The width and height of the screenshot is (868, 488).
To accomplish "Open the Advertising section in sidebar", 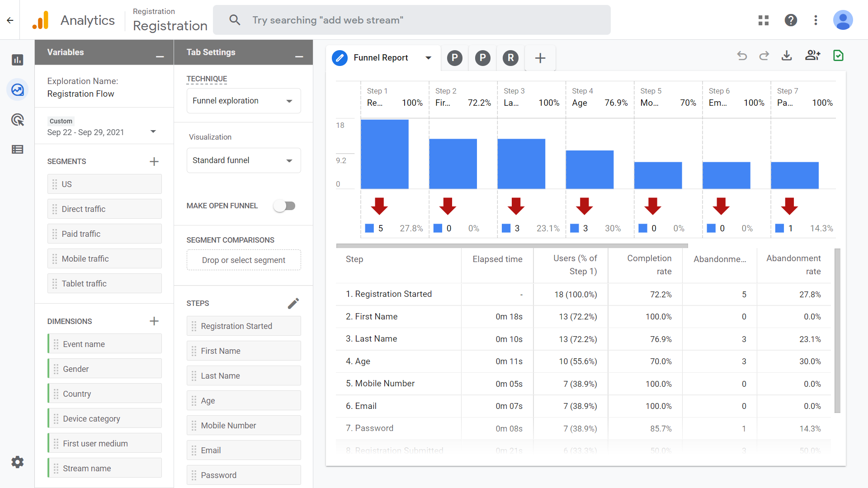I will (17, 120).
